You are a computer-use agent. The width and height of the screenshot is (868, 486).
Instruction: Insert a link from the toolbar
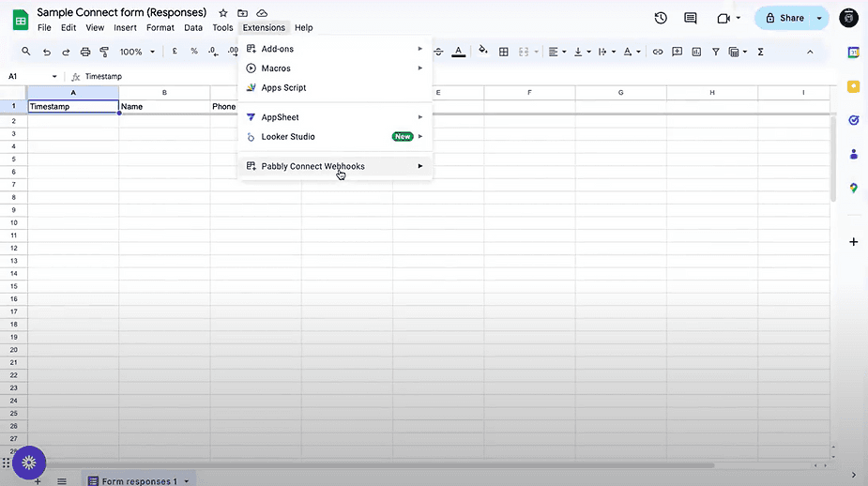658,52
